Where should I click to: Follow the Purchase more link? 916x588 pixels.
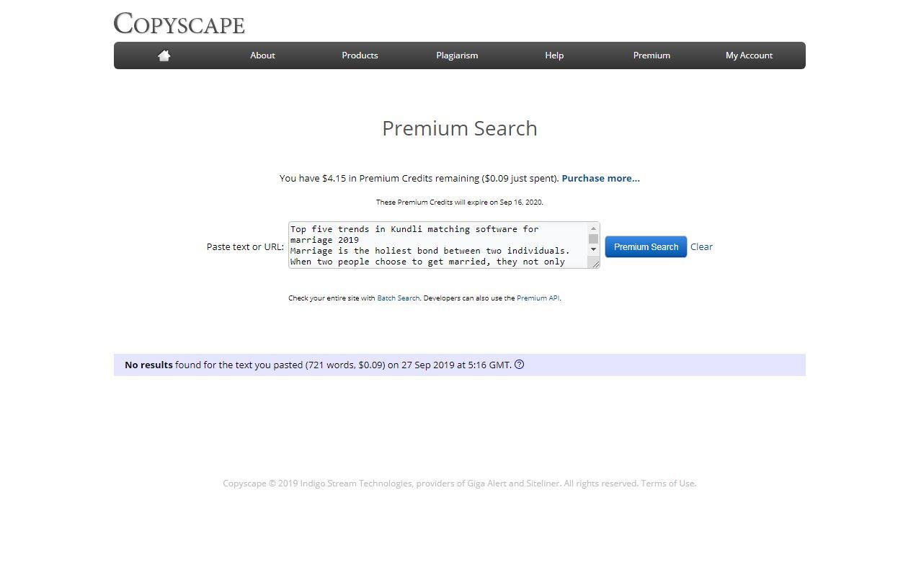600,178
